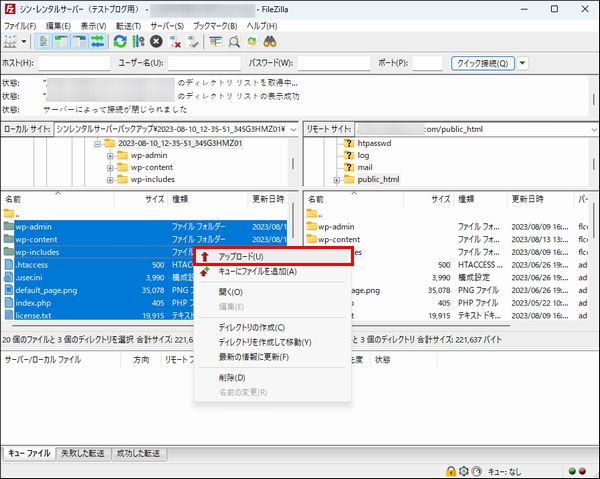Switch to the 成功した転送 tab

139,453
